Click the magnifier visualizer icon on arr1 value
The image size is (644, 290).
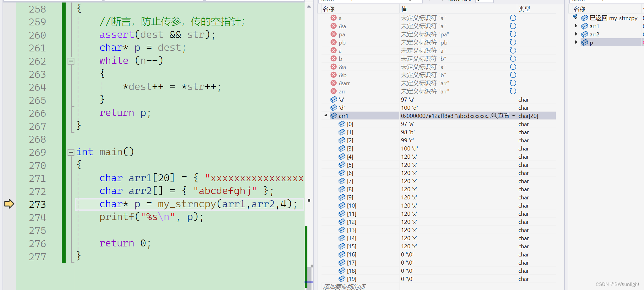point(494,116)
